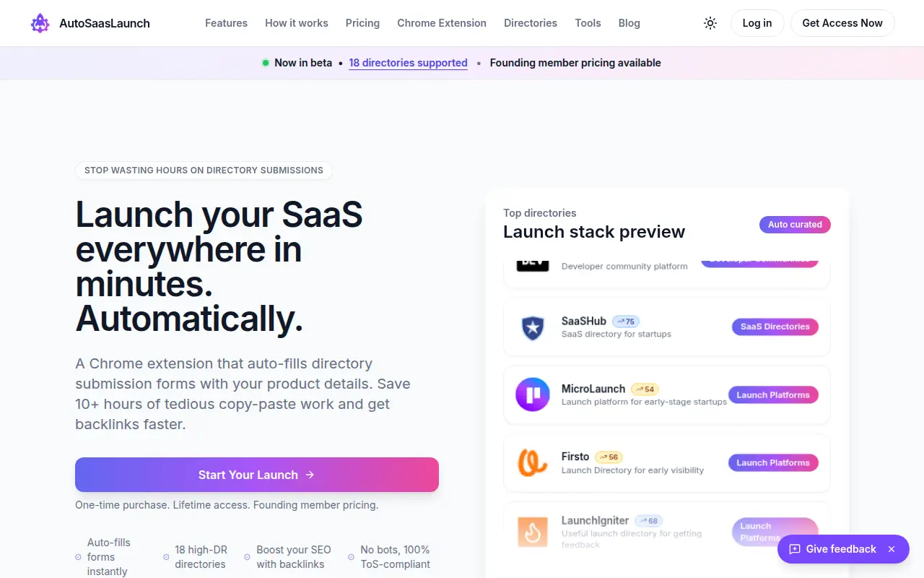Follow the 18 directories supported link
The width and height of the screenshot is (924, 578).
(409, 63)
